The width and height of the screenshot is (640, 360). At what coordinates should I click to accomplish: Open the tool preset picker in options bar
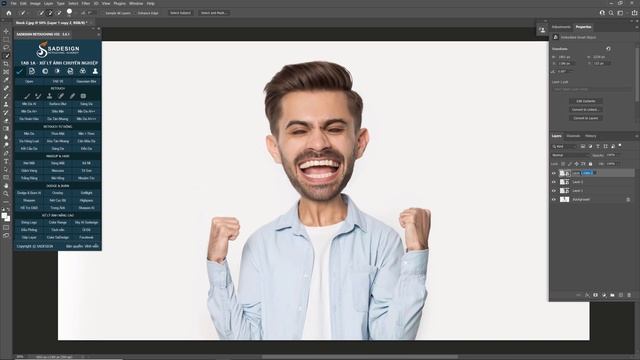click(23, 13)
